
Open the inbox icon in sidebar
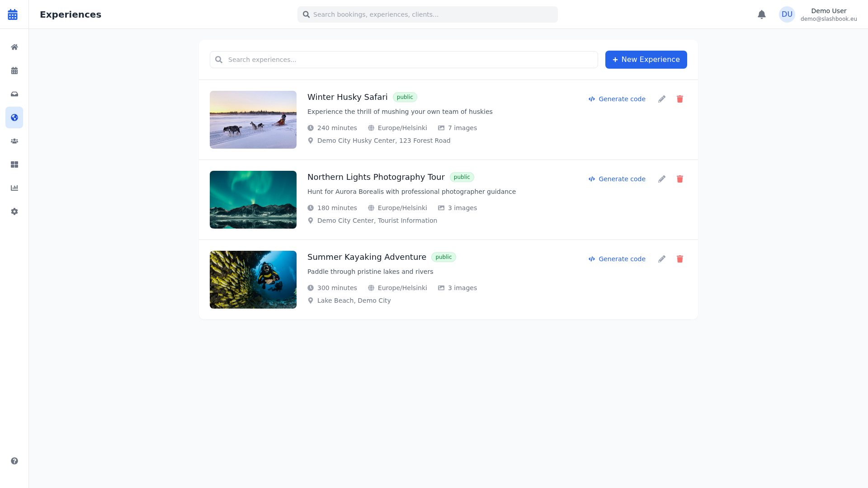(14, 94)
